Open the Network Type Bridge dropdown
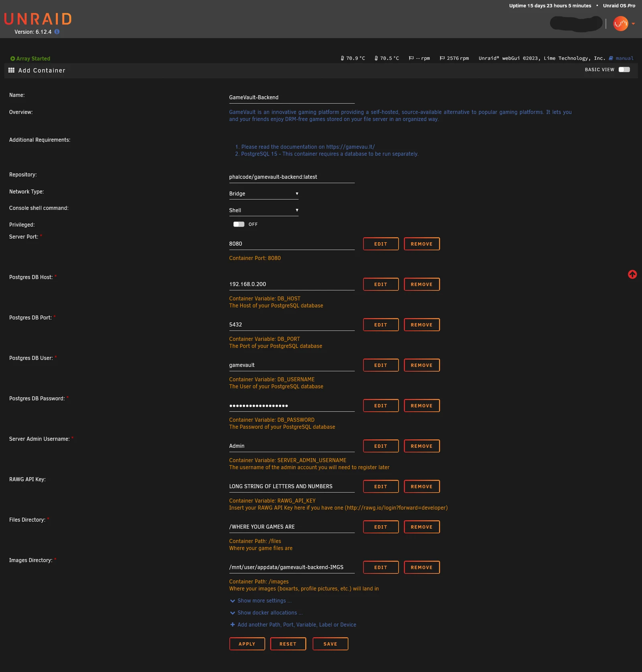Image resolution: width=642 pixels, height=672 pixels. (264, 194)
